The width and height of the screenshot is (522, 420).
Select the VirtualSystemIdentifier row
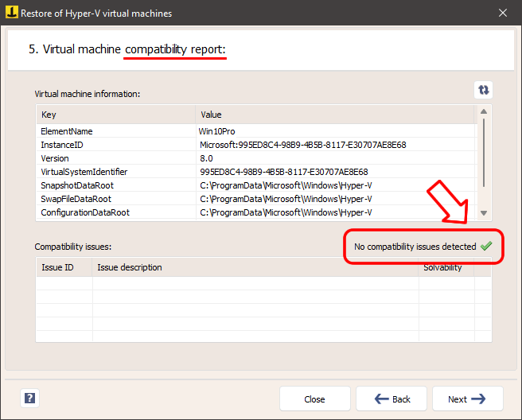click(255, 172)
